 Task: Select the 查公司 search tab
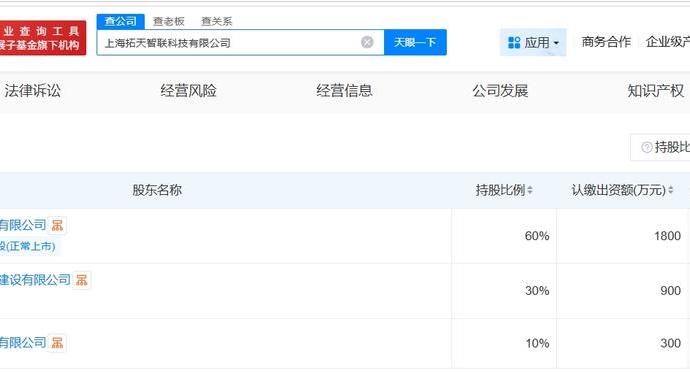click(121, 21)
